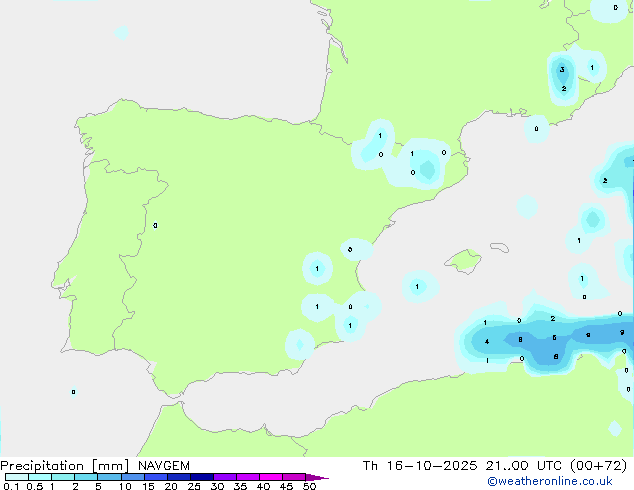Click the 0.5–1 mm legend color box
Screen dimensions: 634x490
point(40,477)
